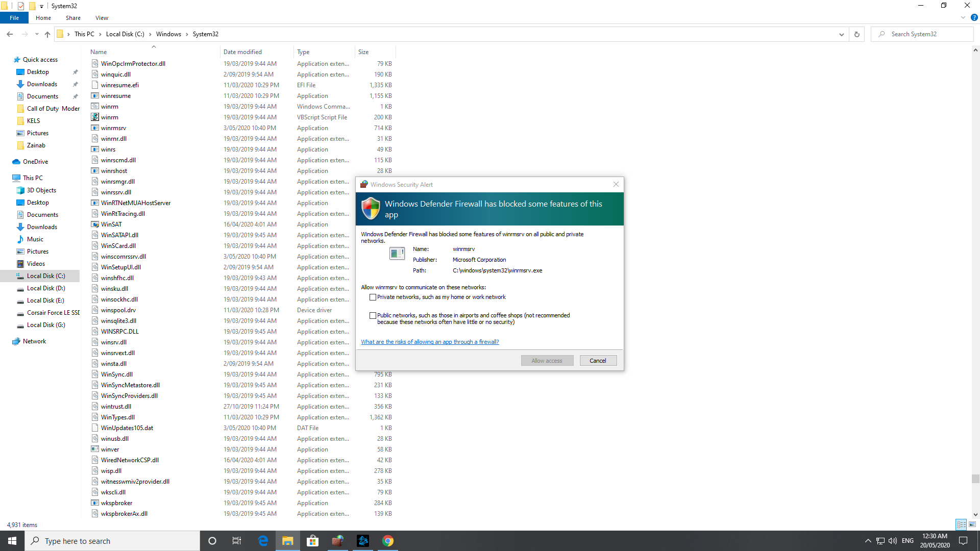Open clock and date in taskbar
The width and height of the screenshot is (980, 551).
point(935,541)
